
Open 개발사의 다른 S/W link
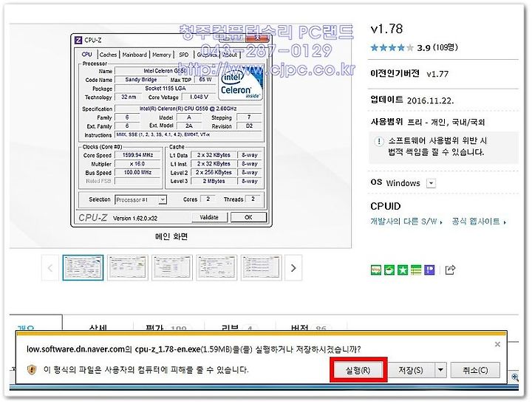click(406, 222)
